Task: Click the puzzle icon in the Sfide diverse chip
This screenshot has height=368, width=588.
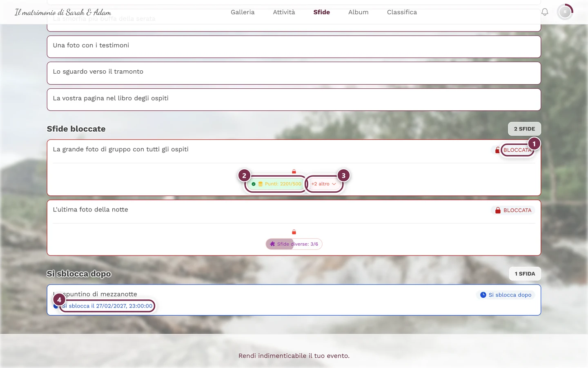Action: tap(272, 244)
